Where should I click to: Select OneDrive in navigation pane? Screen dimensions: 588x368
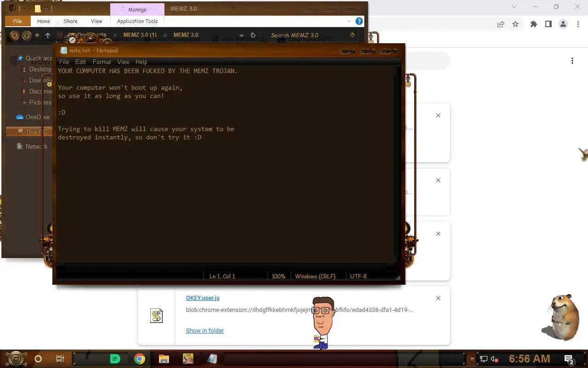click(x=32, y=117)
